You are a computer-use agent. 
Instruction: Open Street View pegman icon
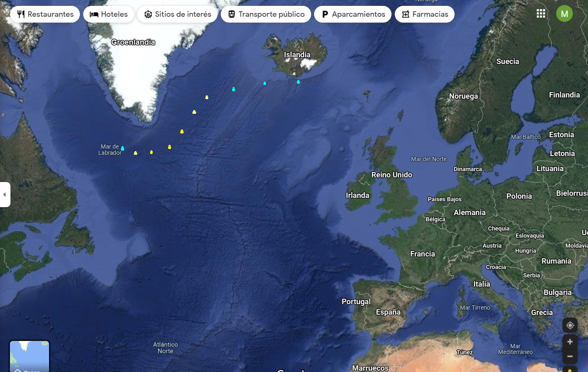[570, 369]
